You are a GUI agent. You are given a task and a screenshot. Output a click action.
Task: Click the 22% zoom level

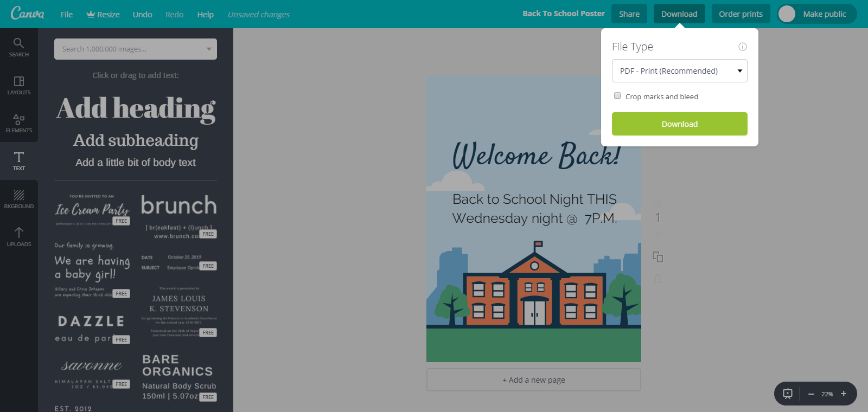coord(827,394)
